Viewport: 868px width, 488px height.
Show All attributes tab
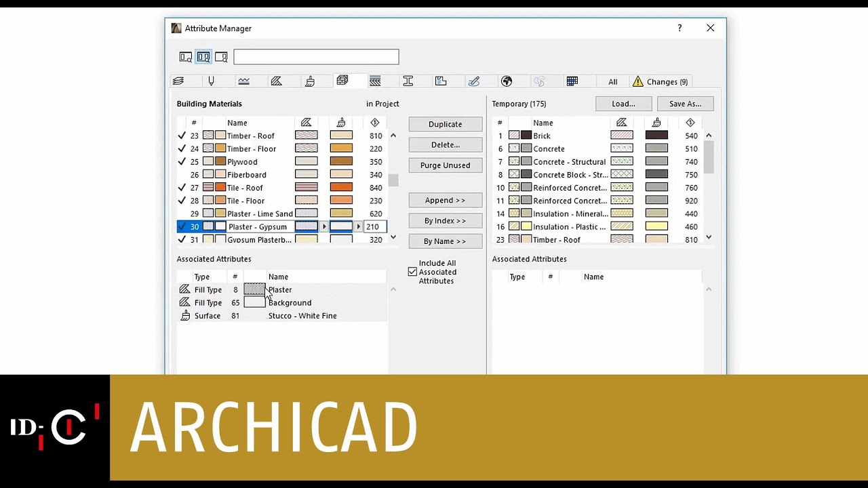pyautogui.click(x=612, y=82)
